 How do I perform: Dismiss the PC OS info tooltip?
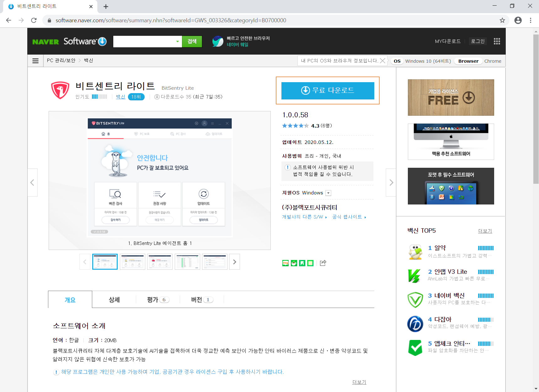click(382, 61)
